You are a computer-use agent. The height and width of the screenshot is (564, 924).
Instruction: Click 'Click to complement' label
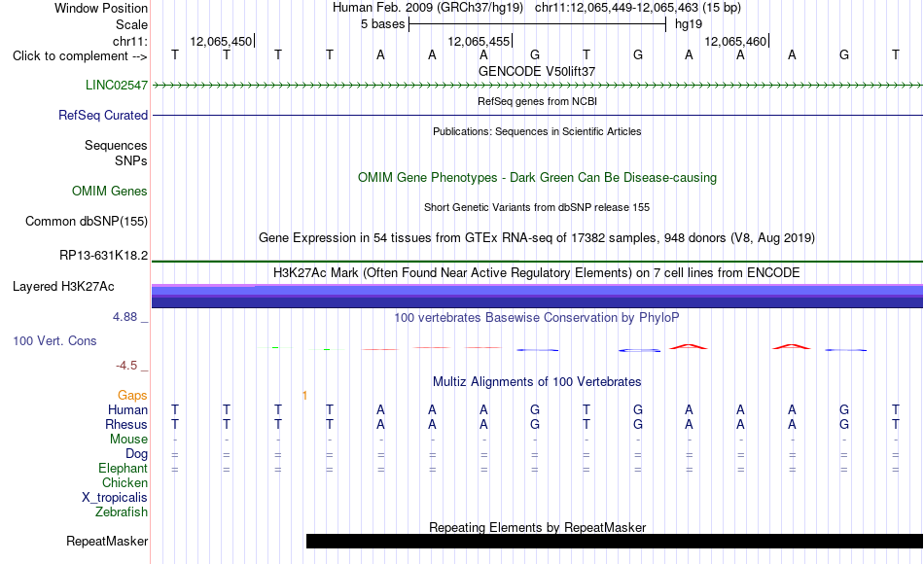click(80, 56)
